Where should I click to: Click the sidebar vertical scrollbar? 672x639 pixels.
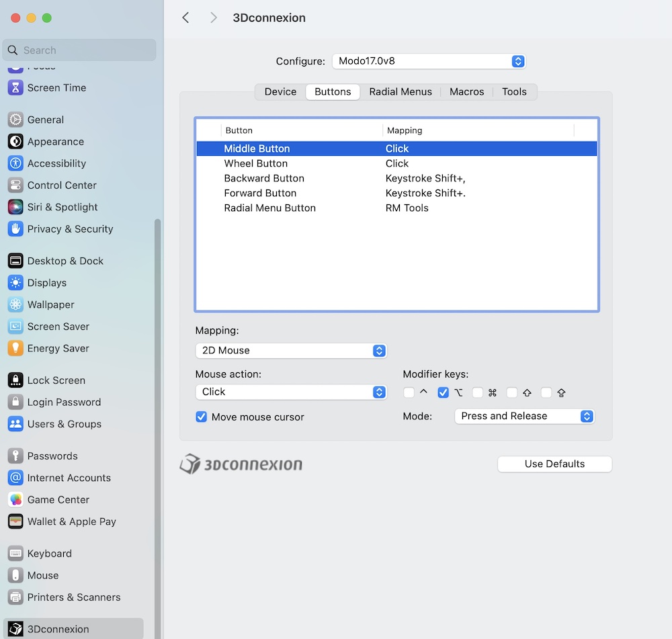tap(158, 429)
